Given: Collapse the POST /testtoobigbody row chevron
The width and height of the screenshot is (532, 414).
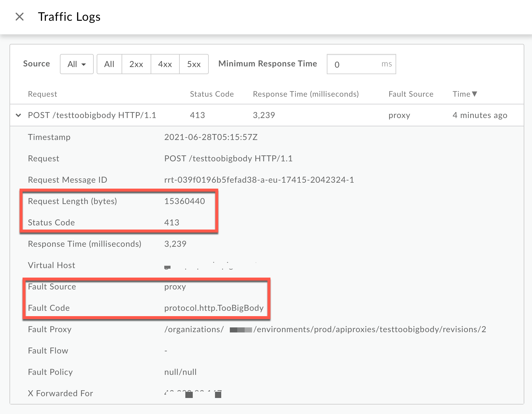Looking at the screenshot, I should (18, 115).
